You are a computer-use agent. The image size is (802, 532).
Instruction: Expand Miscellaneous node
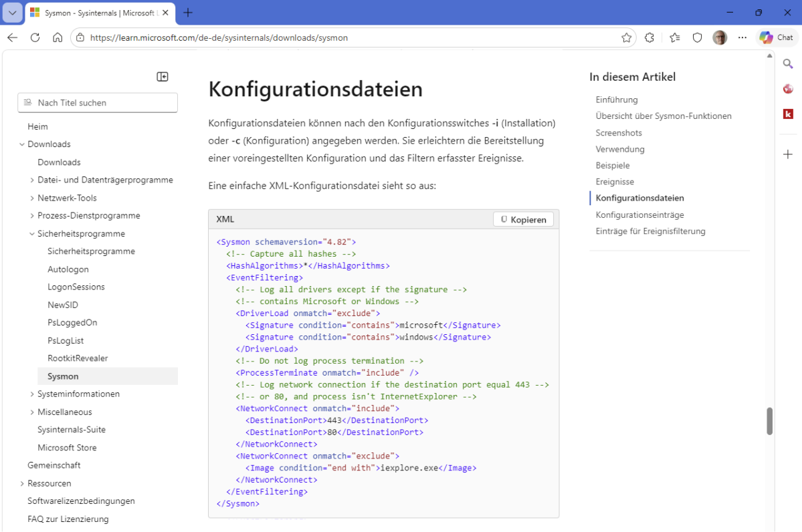coord(31,412)
